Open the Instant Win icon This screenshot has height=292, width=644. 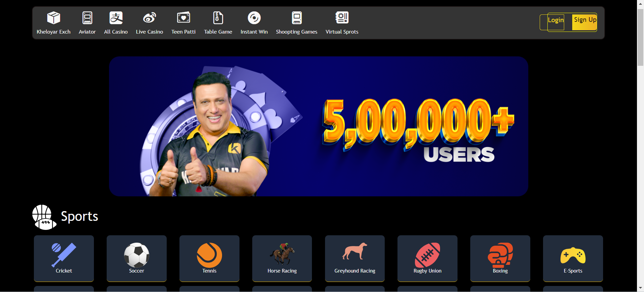(x=254, y=18)
